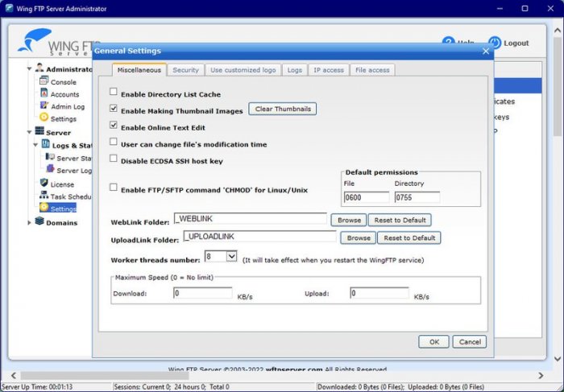Open the Console item in the Administration tree
The height and width of the screenshot is (392, 564).
point(63,82)
